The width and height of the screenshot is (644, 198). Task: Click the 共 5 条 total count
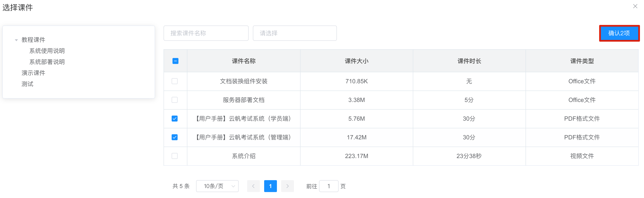pyautogui.click(x=181, y=186)
